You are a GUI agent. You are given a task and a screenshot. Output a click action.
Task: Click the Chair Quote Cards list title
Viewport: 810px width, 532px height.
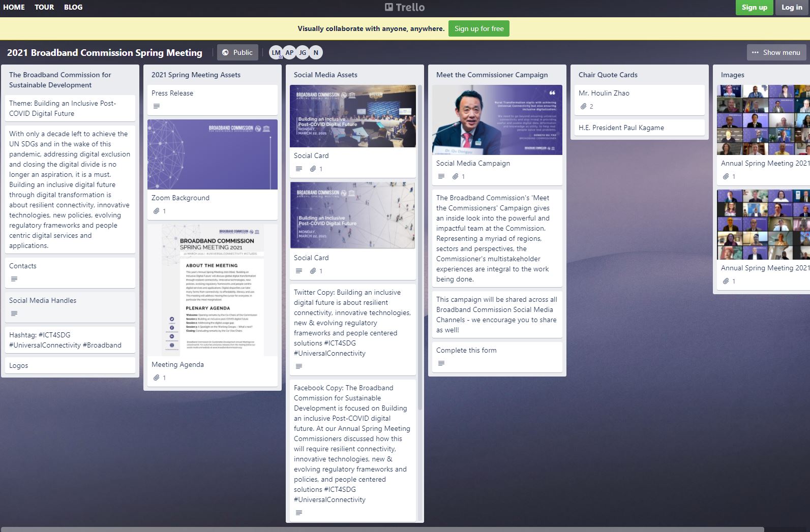[x=608, y=75]
